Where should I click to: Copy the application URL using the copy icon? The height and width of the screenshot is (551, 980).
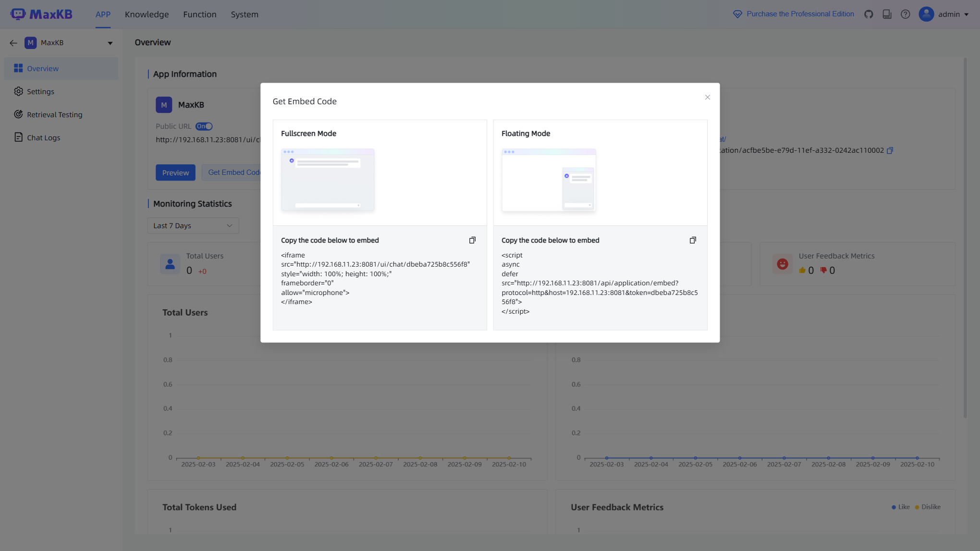[x=890, y=150]
